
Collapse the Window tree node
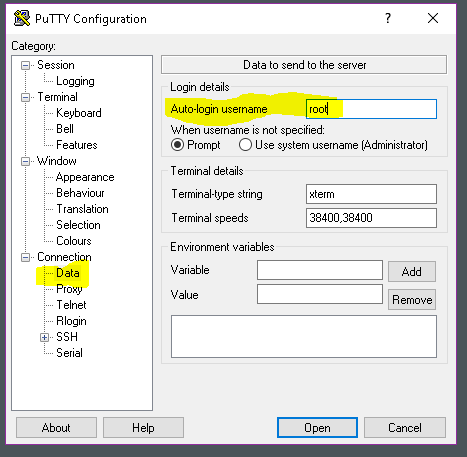point(25,161)
